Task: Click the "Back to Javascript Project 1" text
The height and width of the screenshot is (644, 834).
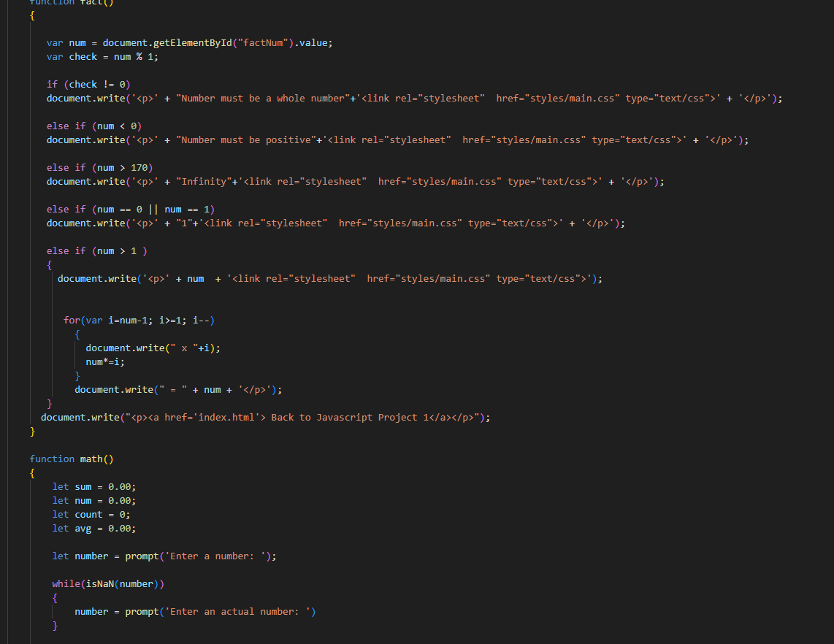Action: 355,418
